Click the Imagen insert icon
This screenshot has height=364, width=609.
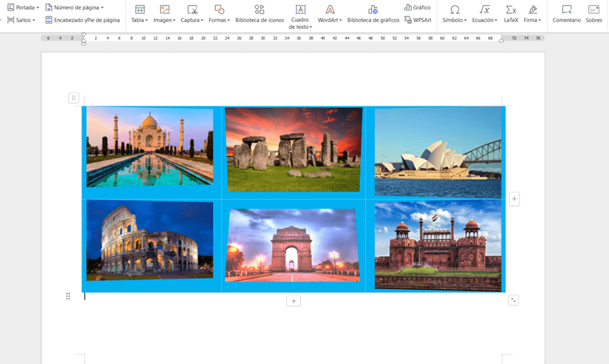164,10
